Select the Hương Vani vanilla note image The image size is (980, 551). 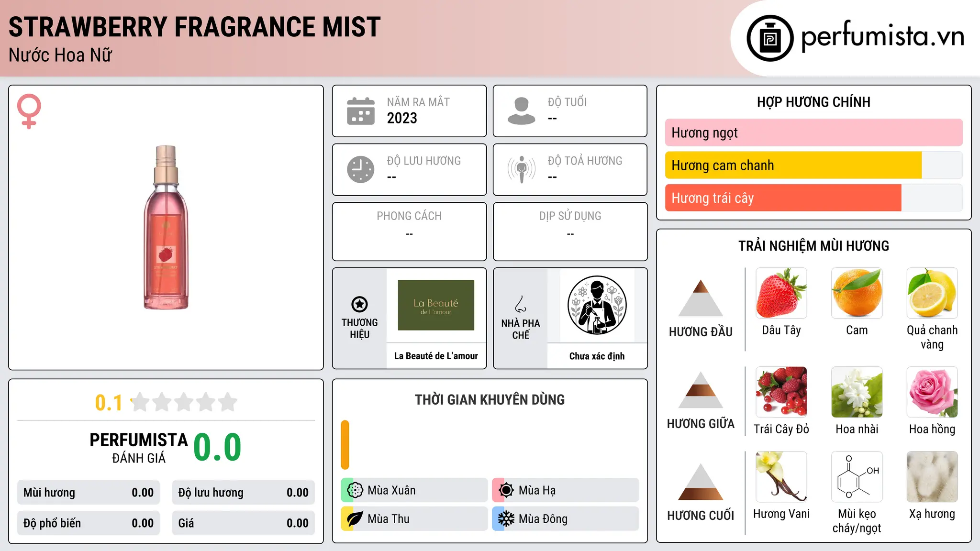point(781,477)
